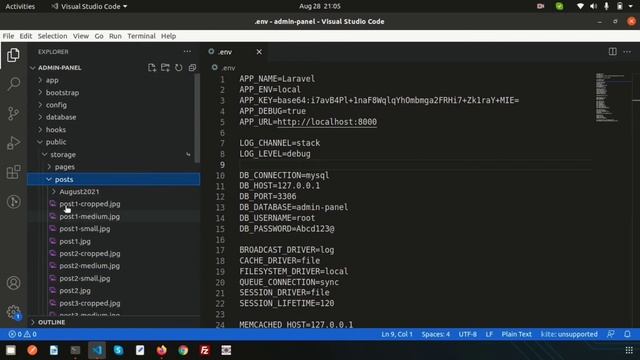Image resolution: width=640 pixels, height=360 pixels.
Task: Open the Search view in activity bar
Action: pos(13,84)
